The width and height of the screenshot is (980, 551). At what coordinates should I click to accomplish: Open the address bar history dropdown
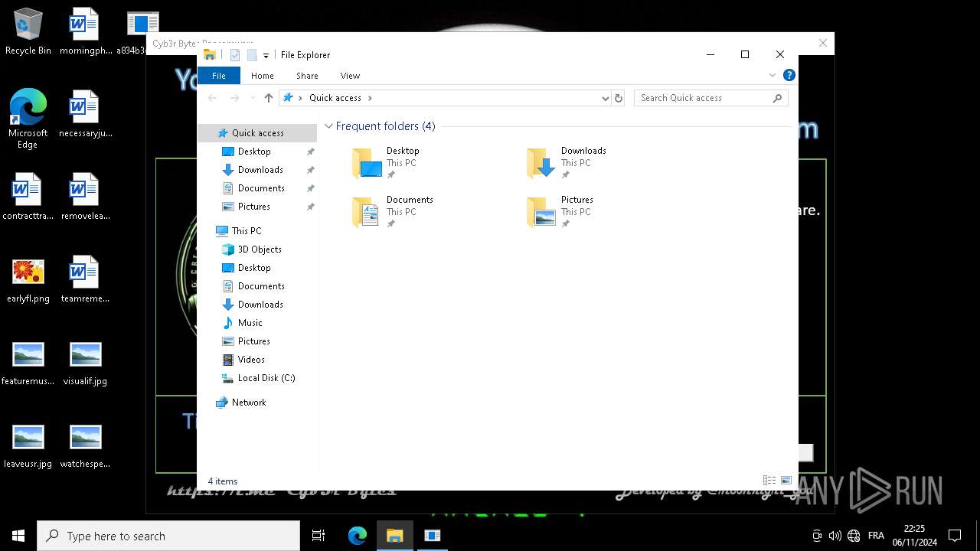tap(605, 98)
